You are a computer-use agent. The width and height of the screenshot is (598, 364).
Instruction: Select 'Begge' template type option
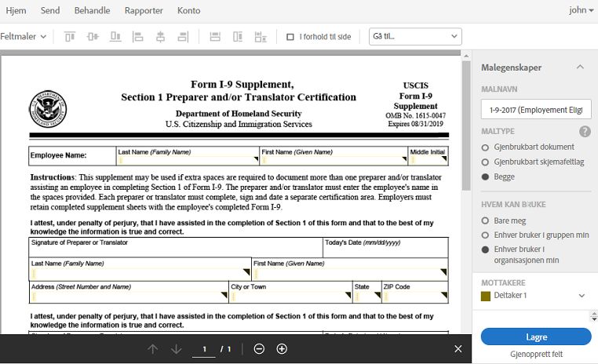pos(485,177)
